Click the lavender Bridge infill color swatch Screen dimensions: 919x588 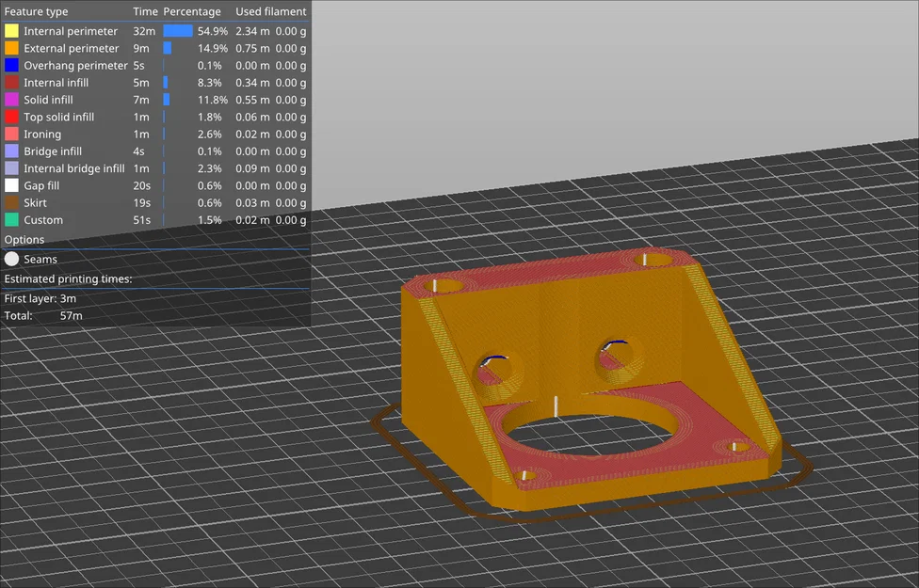click(11, 151)
